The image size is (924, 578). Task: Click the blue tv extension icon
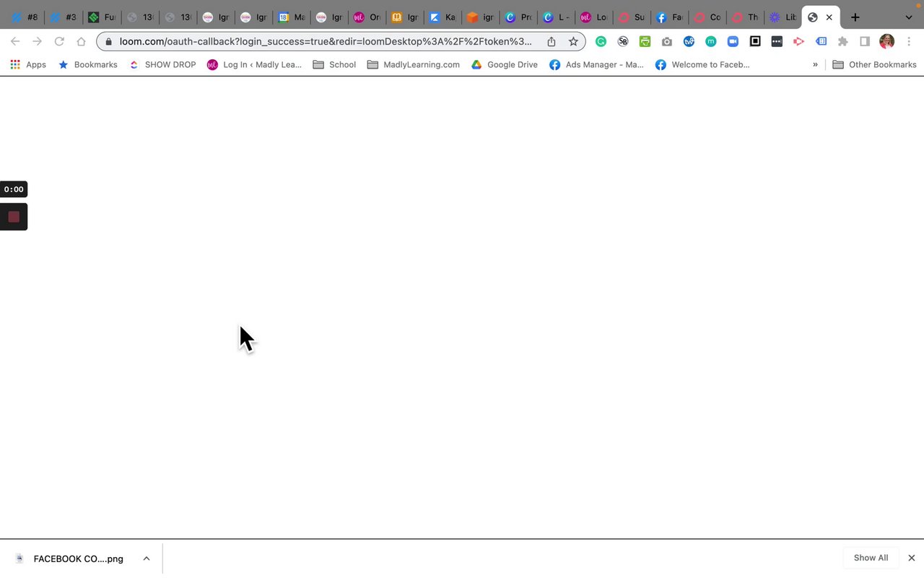click(x=689, y=42)
